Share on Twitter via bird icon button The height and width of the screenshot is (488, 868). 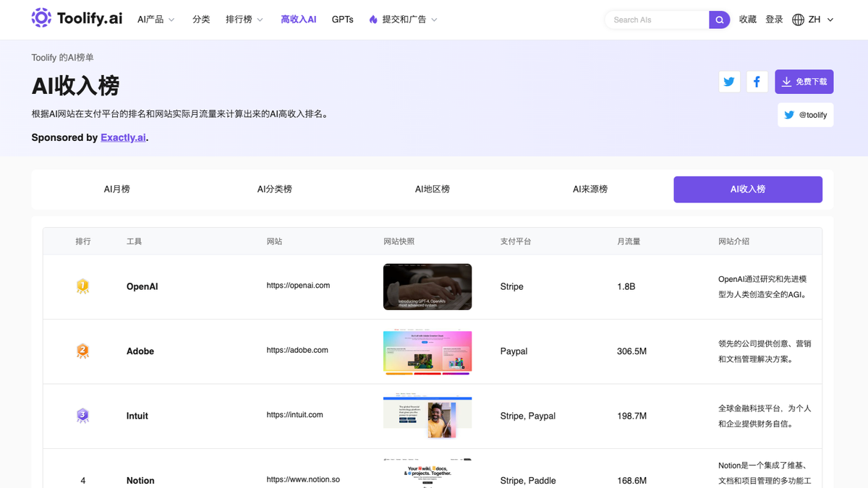point(729,82)
